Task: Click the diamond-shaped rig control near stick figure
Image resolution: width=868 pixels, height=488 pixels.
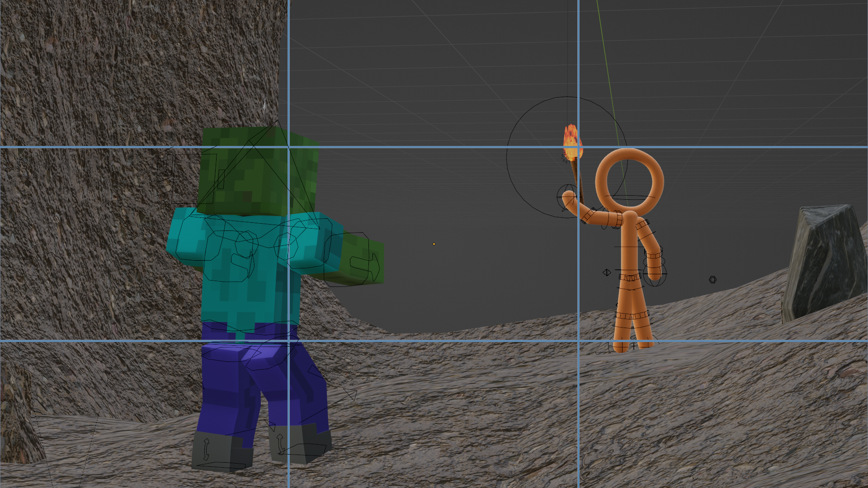Action: click(x=607, y=272)
